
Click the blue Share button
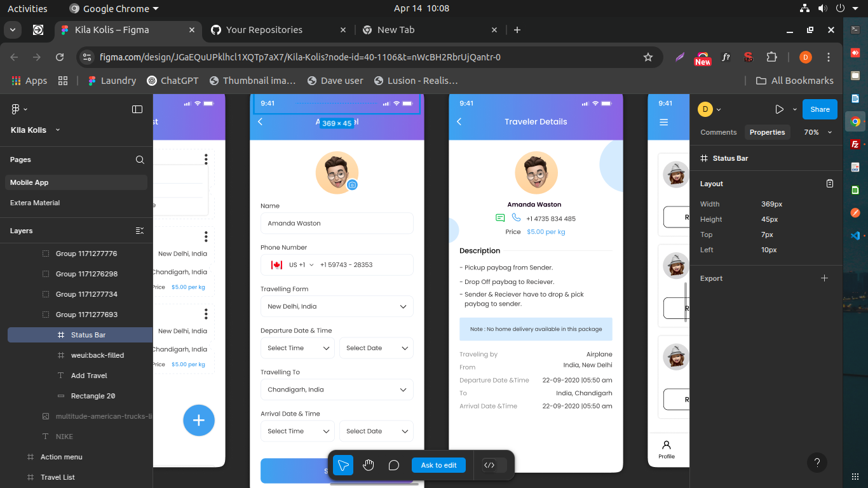pyautogui.click(x=820, y=109)
